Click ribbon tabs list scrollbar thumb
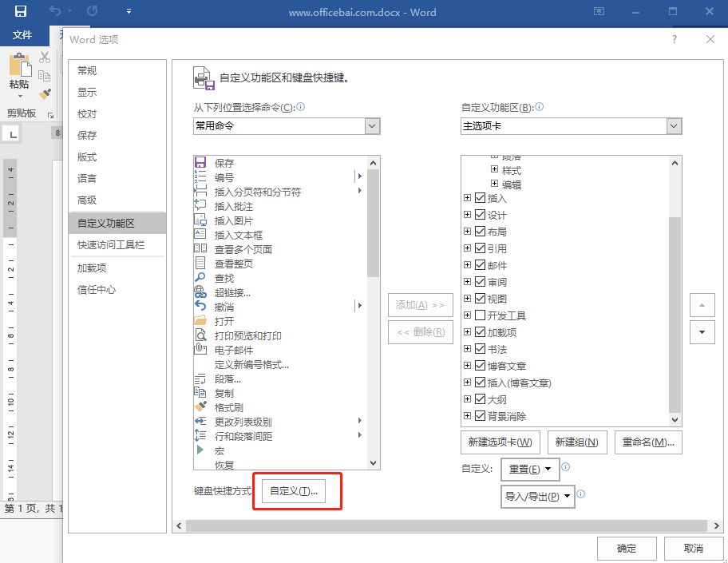 click(675, 315)
